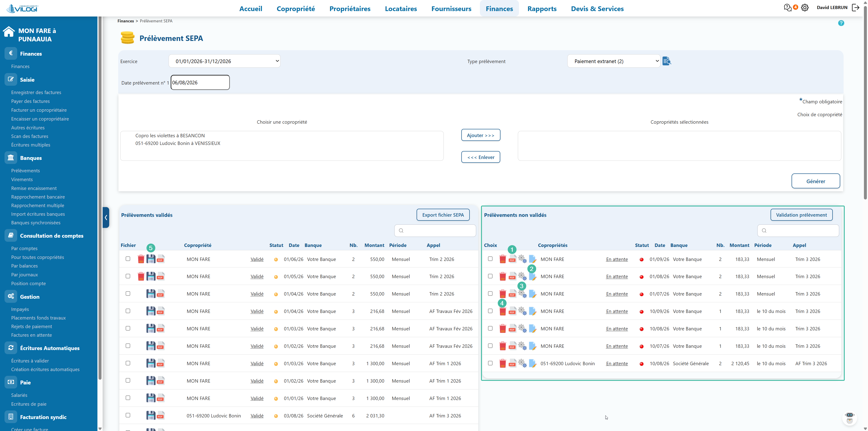Click the logout icon next to David LEBRUN
This screenshot has height=431, width=868.
coord(856,7)
